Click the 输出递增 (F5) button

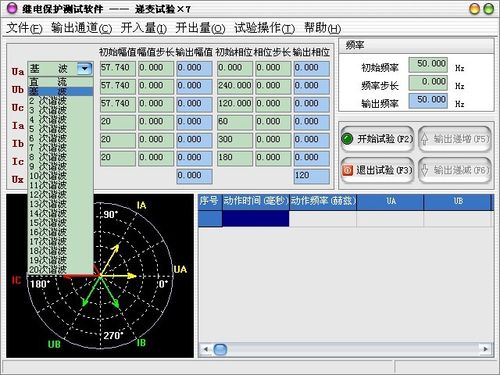pyautogui.click(x=455, y=139)
